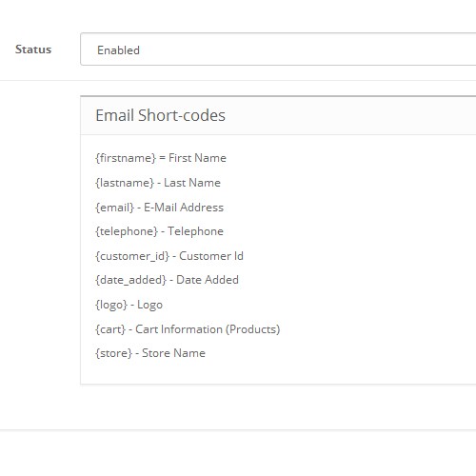The width and height of the screenshot is (476, 476).
Task: Click the Customer Id description text
Action: coord(211,256)
